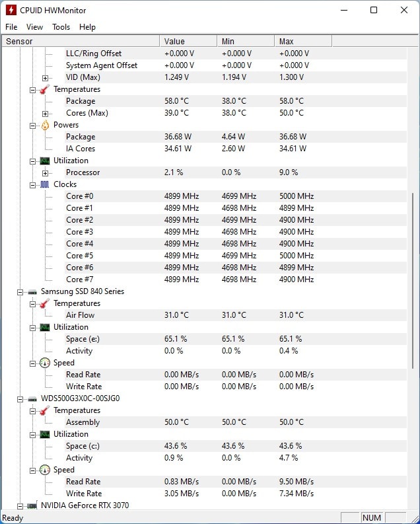Click the Sensor column header
420x524 pixels.
[x=81, y=41]
